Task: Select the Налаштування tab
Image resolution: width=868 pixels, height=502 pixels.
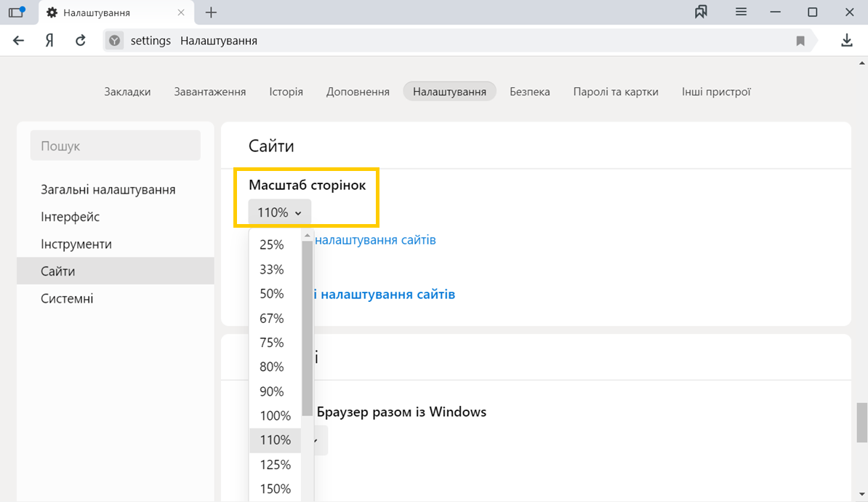Action: (449, 92)
